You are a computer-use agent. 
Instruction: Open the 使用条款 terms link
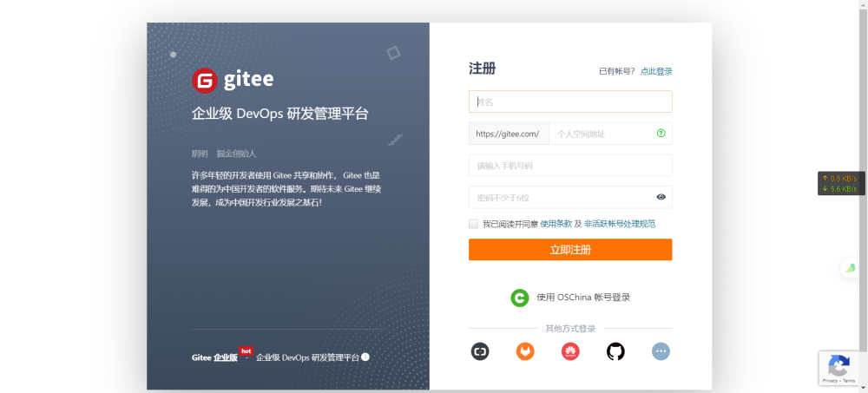pos(556,224)
